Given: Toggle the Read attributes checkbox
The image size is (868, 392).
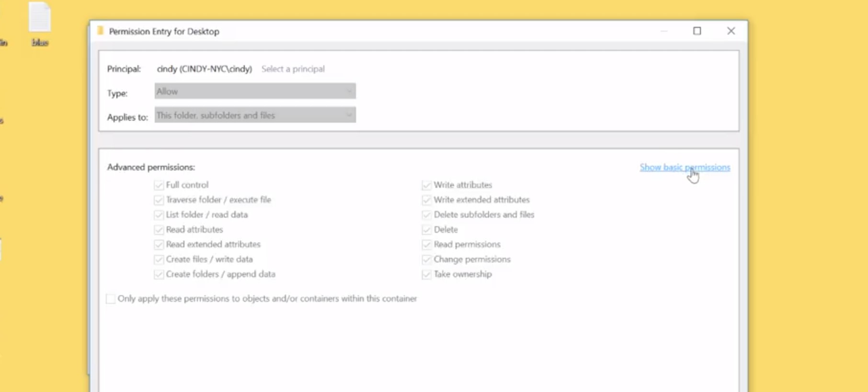Looking at the screenshot, I should click(x=159, y=230).
